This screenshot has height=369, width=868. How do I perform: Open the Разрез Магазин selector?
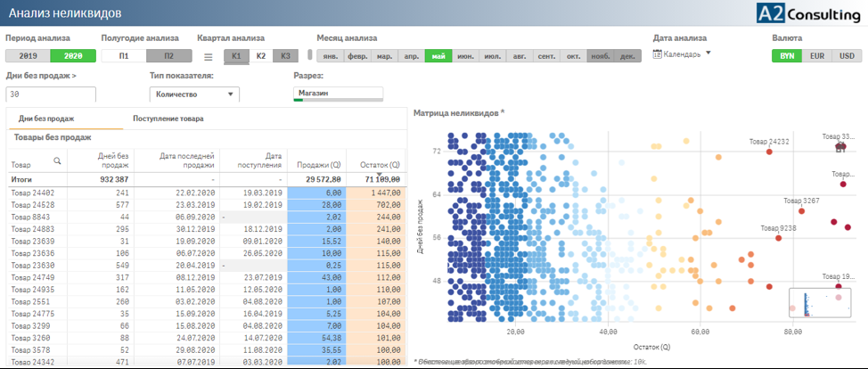[x=339, y=94]
